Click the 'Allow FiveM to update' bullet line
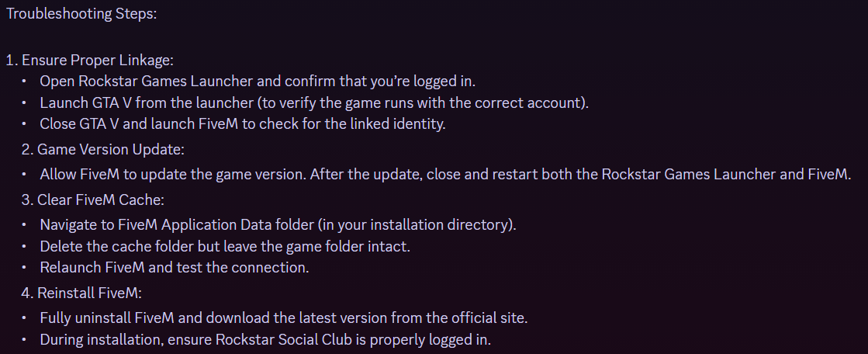Image resolution: width=868 pixels, height=354 pixels. pyautogui.click(x=445, y=174)
